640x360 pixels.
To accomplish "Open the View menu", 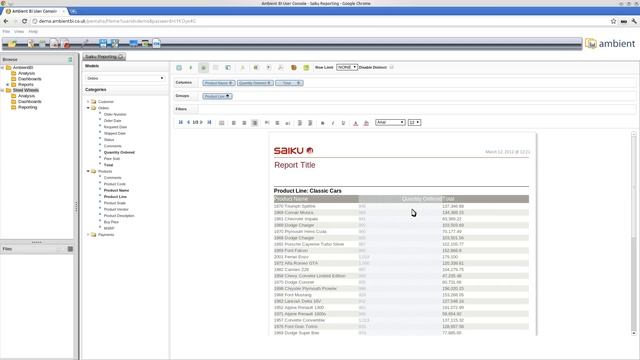I will (x=19, y=31).
